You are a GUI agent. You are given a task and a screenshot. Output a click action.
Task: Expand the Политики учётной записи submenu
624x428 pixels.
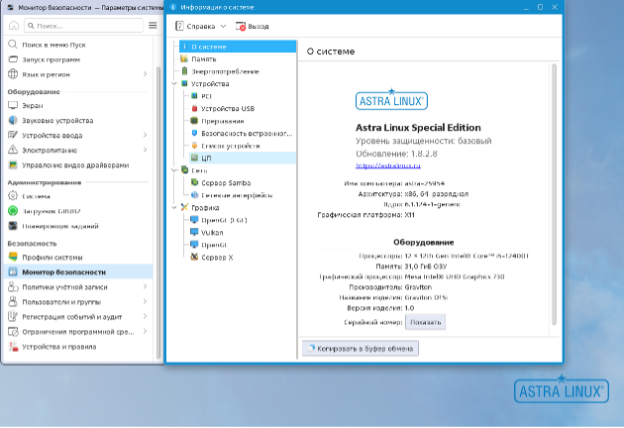(x=145, y=287)
